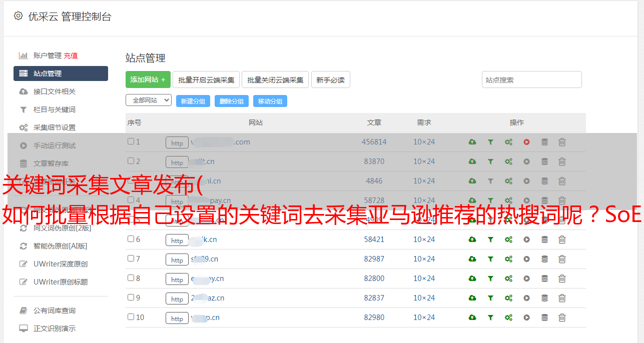
Task: Click the filter icon in row 2
Action: [x=490, y=161]
